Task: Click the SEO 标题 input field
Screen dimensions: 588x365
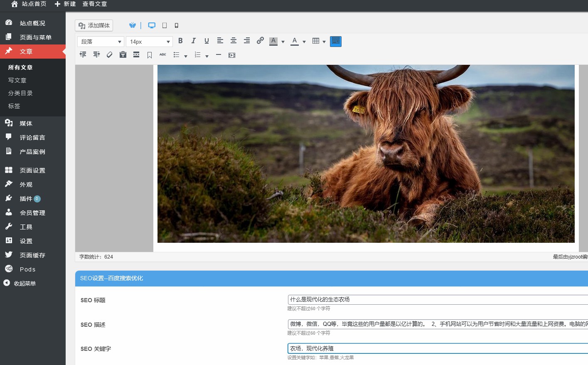Action: pos(436,300)
